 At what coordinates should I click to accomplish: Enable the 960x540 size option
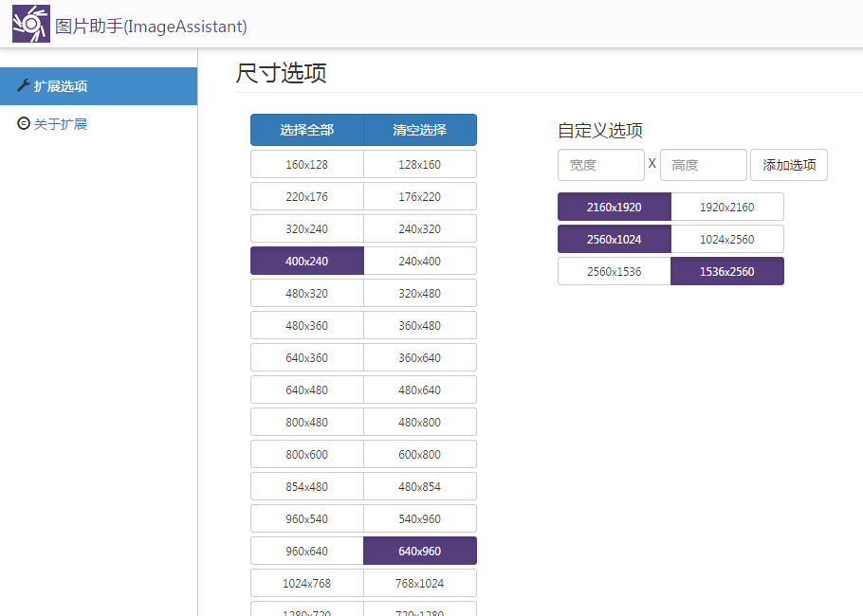(x=306, y=518)
